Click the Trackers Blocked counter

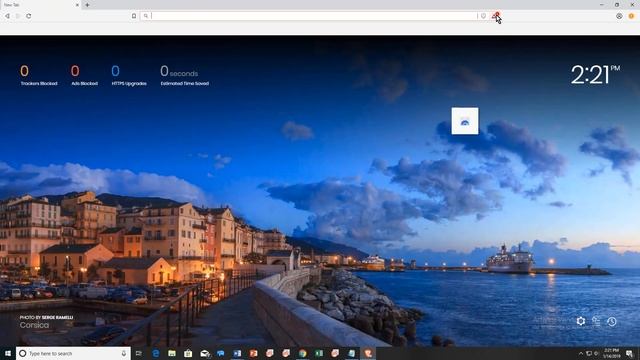[39, 76]
